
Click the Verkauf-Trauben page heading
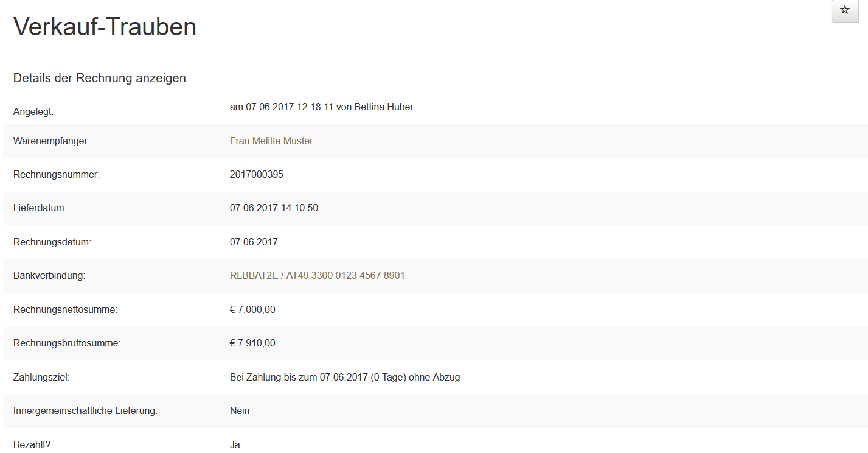tap(105, 27)
